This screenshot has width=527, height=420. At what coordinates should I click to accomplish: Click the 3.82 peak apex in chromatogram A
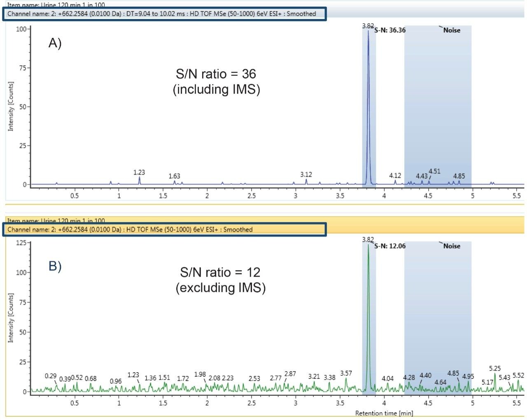coord(368,32)
